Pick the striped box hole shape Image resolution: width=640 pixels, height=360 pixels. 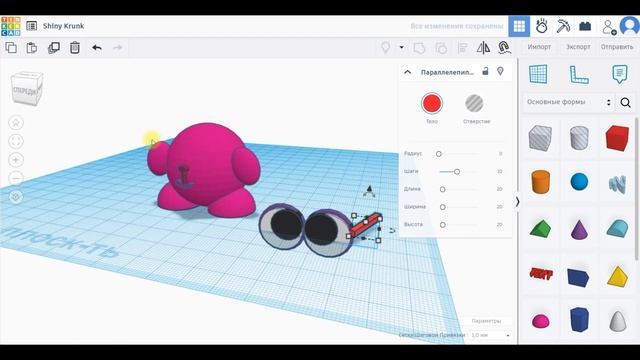point(540,138)
